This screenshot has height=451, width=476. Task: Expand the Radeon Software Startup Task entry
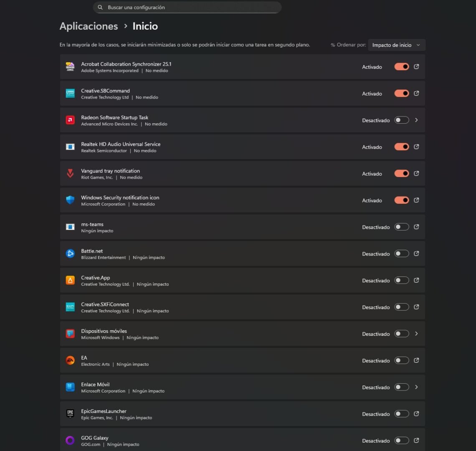[x=416, y=120]
